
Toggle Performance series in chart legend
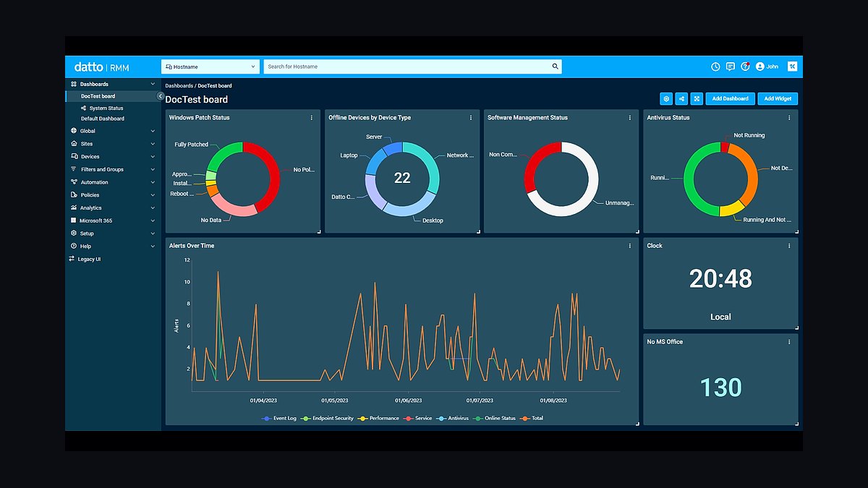(x=378, y=419)
